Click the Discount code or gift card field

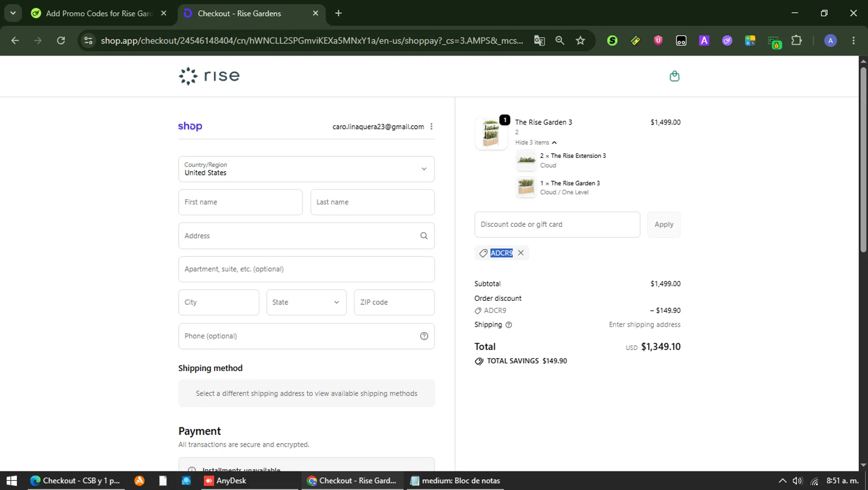557,224
